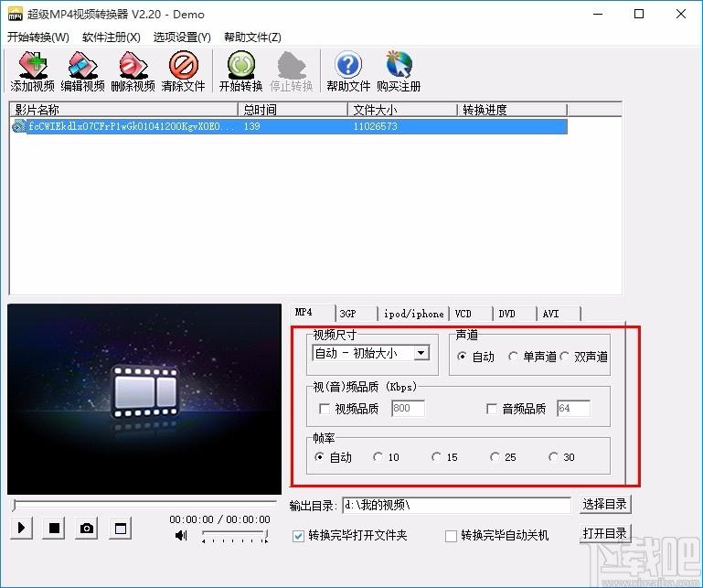Select frame rate 25
The height and width of the screenshot is (588, 703).
[x=495, y=457]
